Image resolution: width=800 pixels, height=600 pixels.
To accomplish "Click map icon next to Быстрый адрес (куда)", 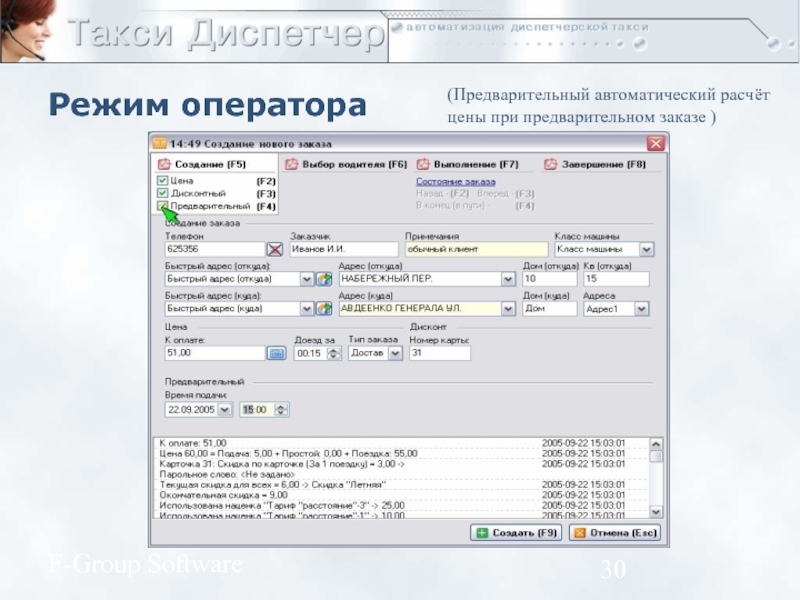I will [324, 309].
